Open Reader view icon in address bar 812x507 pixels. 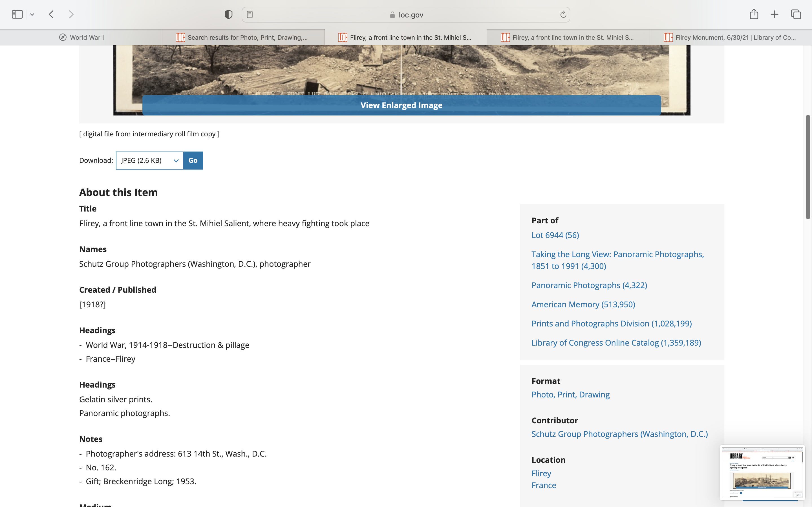250,14
